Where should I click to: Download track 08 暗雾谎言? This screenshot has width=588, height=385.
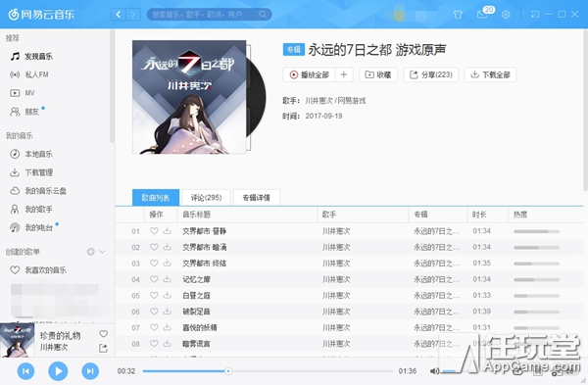pyautogui.click(x=168, y=344)
